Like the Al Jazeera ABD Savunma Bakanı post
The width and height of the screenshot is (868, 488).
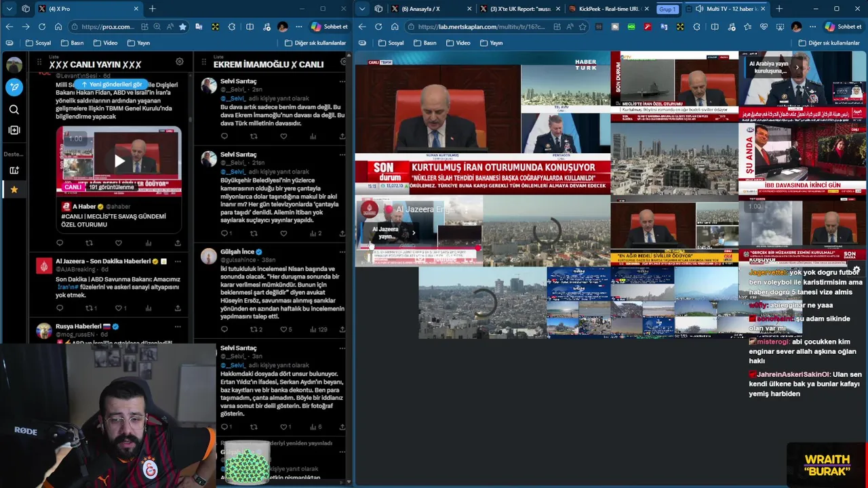pos(118,308)
